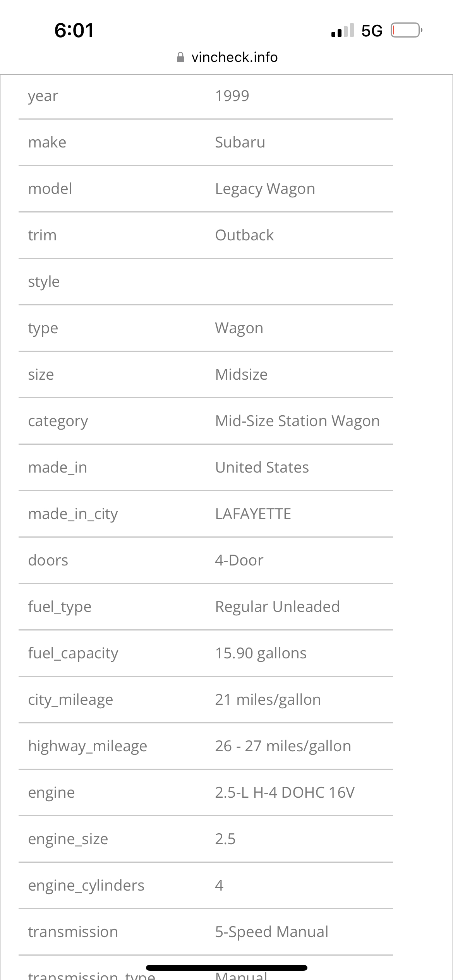
Task: Tap the 6:01 clock in status bar
Action: 74,31
